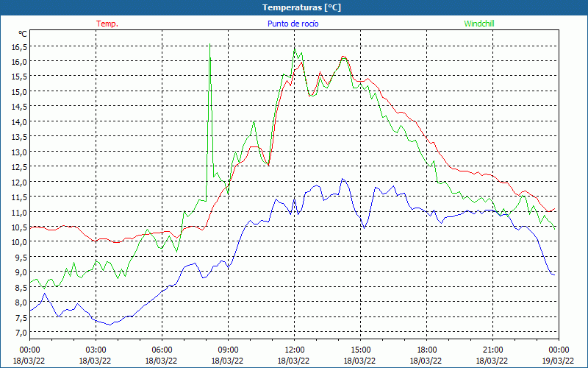Click the 15,0 y-axis value

tap(20, 91)
